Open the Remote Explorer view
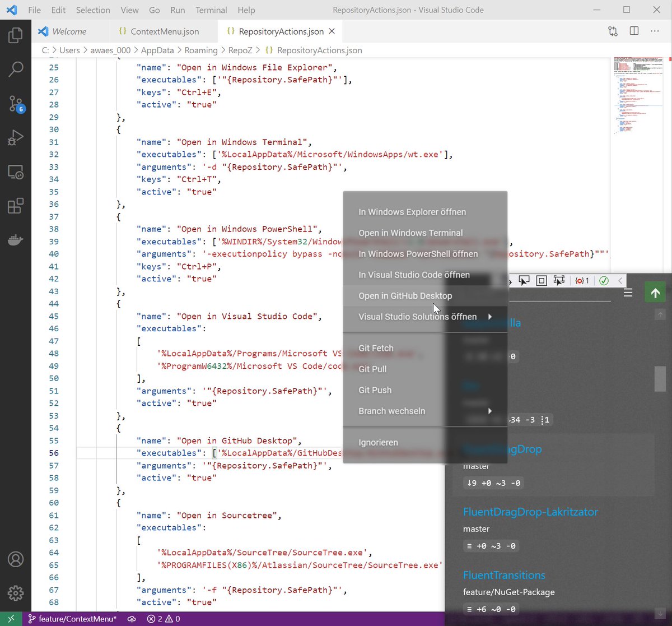 click(16, 171)
